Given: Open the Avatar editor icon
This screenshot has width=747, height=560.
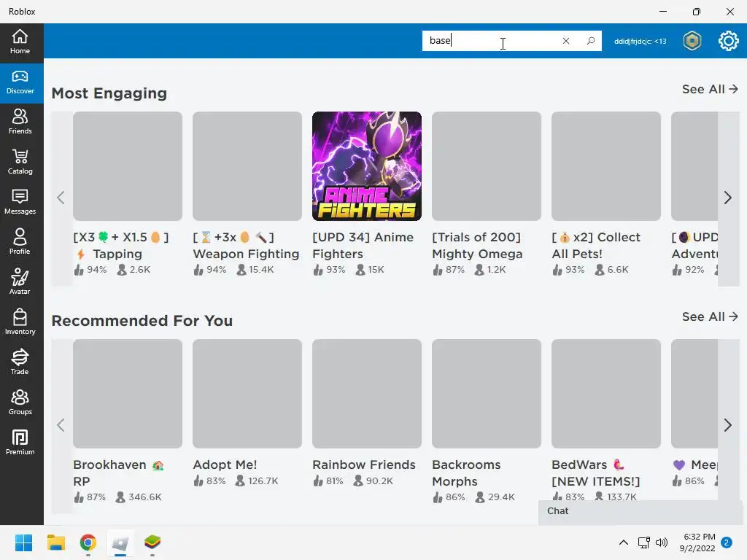Looking at the screenshot, I should [x=20, y=282].
